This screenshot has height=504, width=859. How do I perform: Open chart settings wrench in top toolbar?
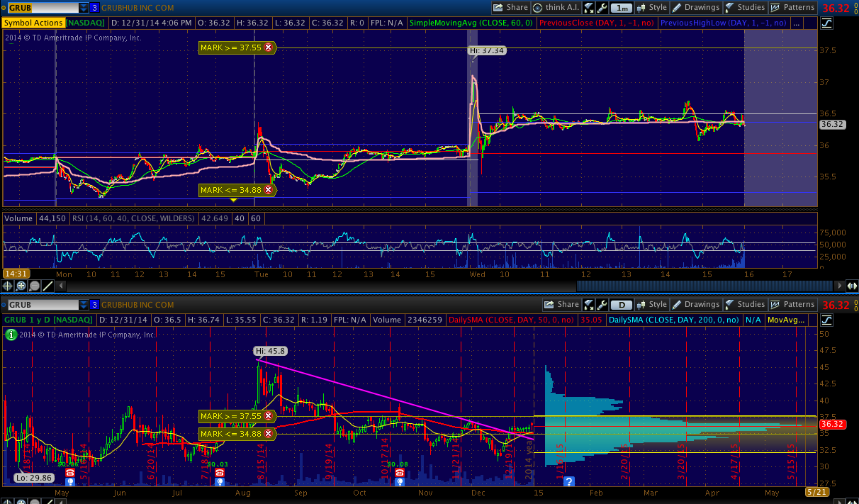pyautogui.click(x=602, y=8)
